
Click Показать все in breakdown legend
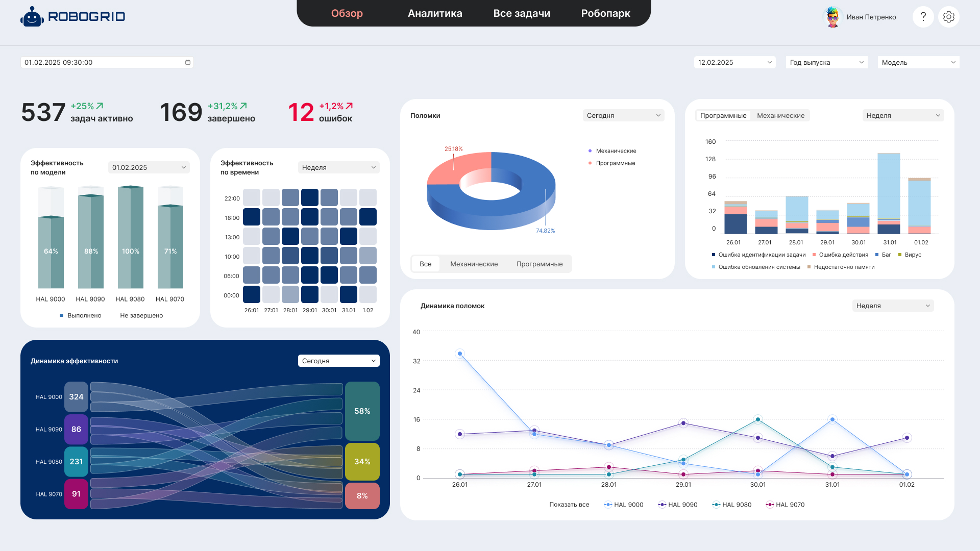coord(569,505)
